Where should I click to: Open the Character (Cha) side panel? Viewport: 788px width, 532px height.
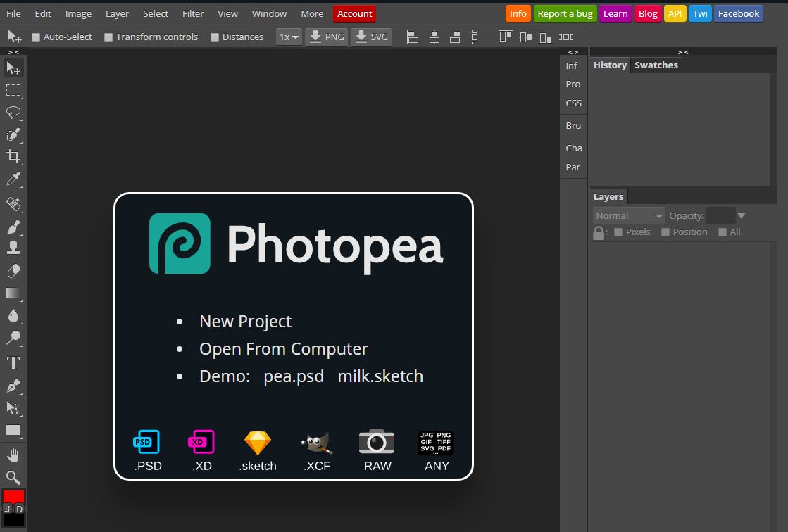(x=573, y=148)
